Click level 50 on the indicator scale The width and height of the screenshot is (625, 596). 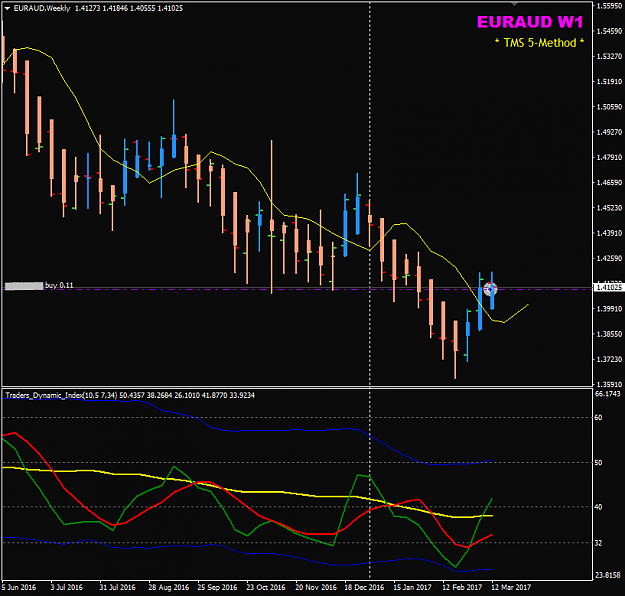point(598,462)
